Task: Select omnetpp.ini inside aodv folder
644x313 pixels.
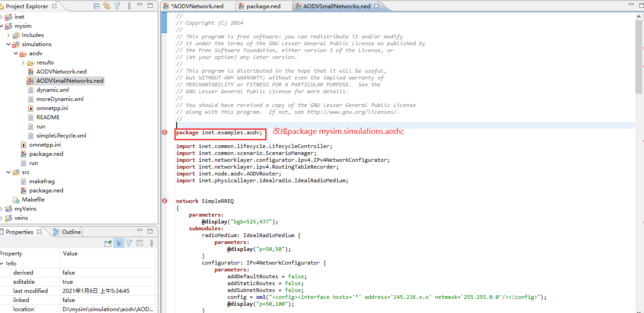Action: 52,108
